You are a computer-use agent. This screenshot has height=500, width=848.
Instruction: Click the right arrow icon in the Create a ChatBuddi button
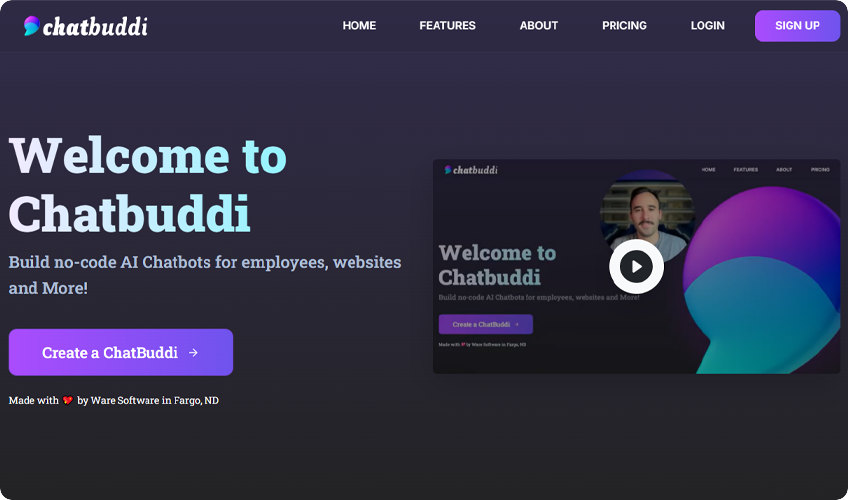click(193, 352)
